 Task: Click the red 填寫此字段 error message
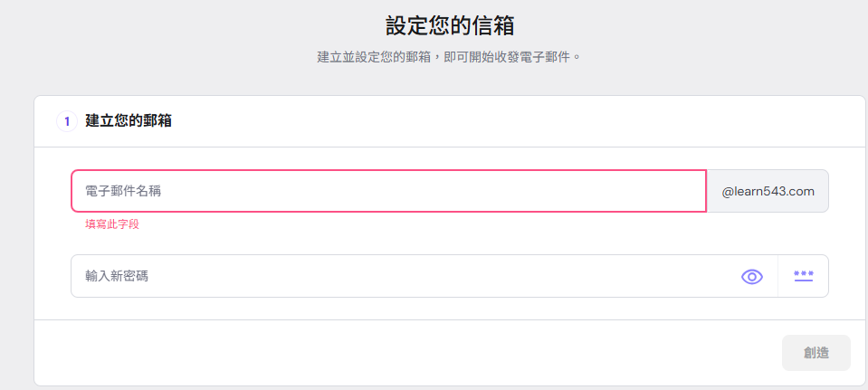point(112,224)
